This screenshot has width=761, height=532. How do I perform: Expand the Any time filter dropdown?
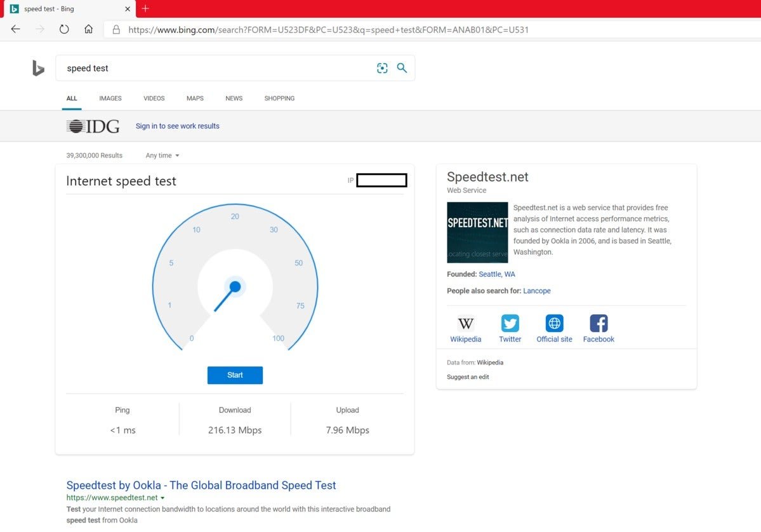tap(162, 156)
